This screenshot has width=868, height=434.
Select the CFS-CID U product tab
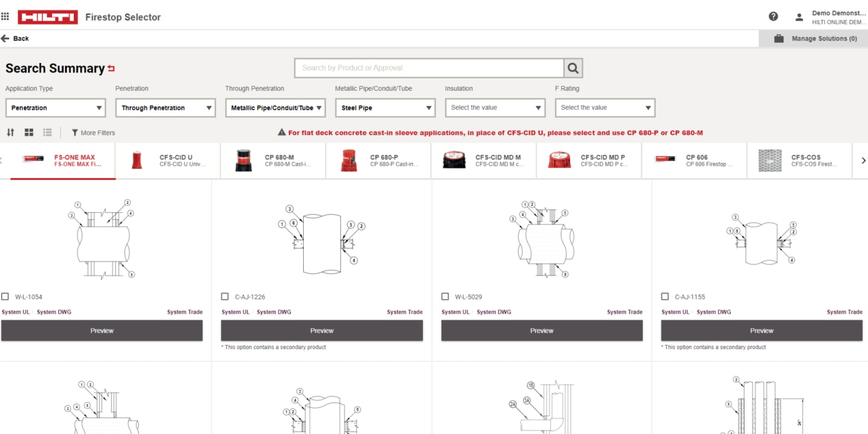click(167, 160)
